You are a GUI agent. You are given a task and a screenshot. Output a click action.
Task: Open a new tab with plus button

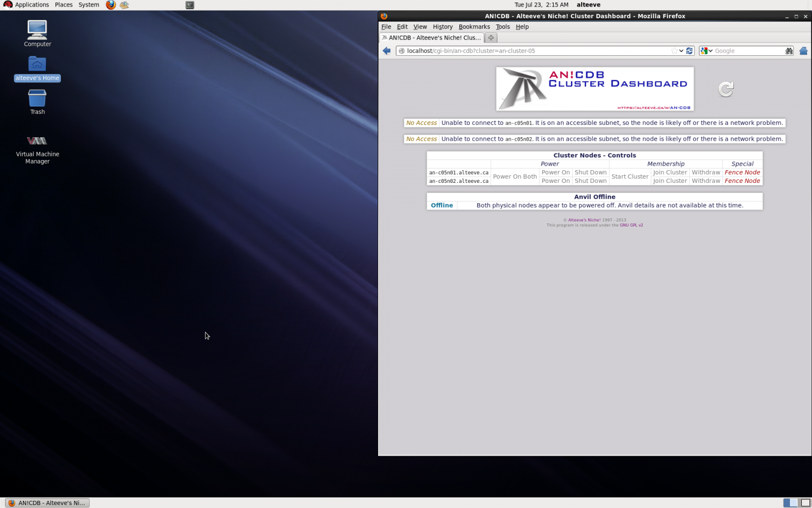point(491,38)
